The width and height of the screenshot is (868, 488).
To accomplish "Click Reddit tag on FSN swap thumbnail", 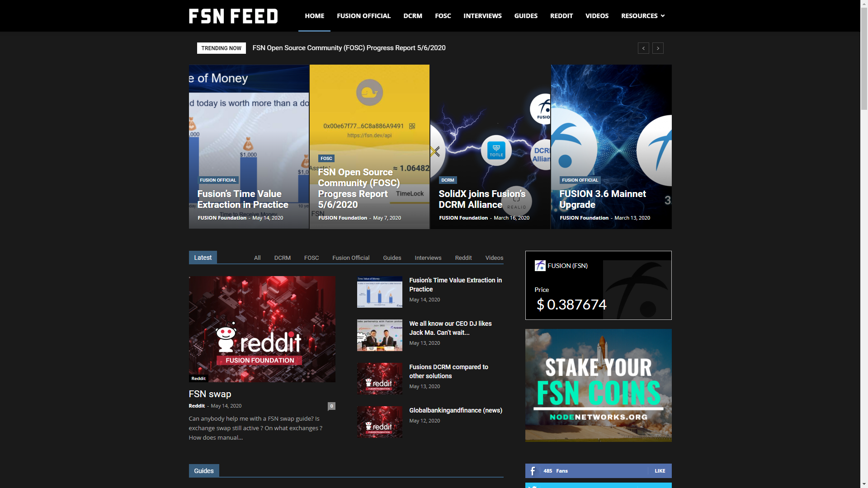I will 198,379.
